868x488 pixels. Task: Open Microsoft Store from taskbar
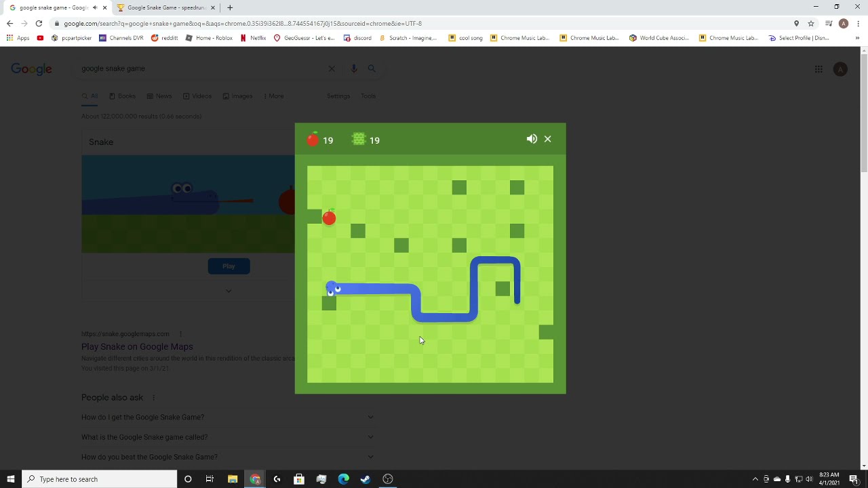(x=299, y=479)
